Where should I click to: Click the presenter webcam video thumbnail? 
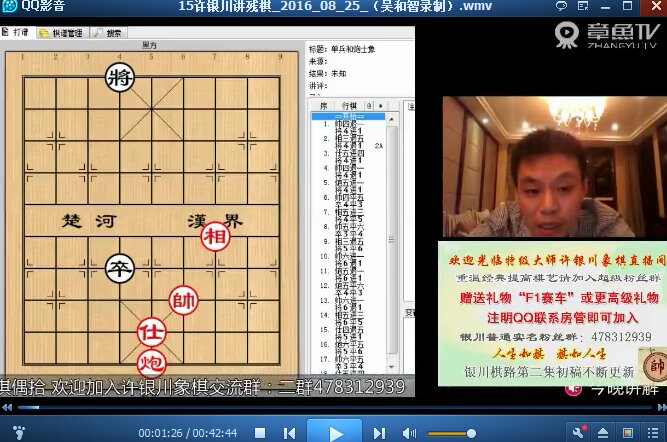[555, 166]
